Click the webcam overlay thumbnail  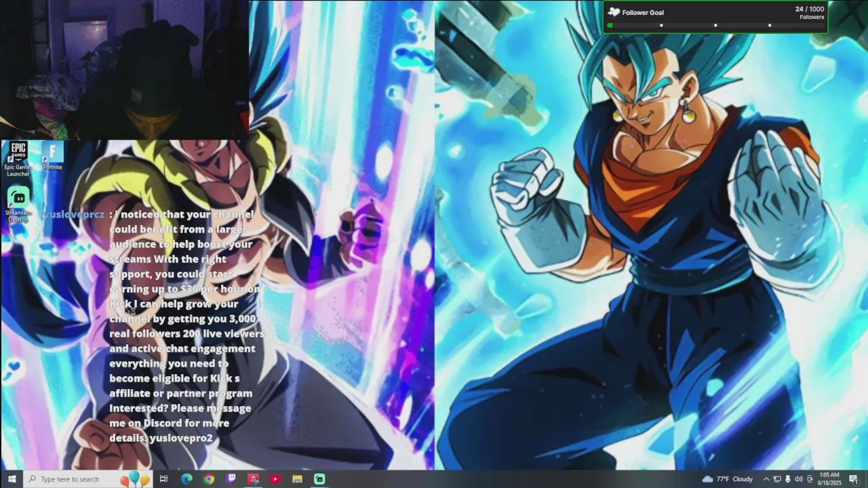click(x=124, y=69)
